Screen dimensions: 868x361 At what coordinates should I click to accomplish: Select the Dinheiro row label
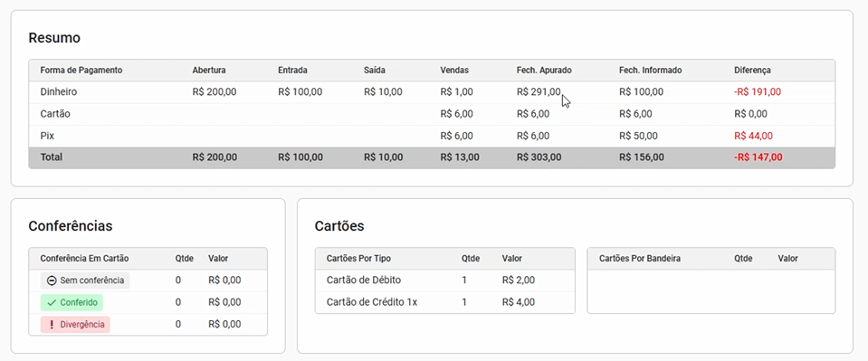point(59,92)
